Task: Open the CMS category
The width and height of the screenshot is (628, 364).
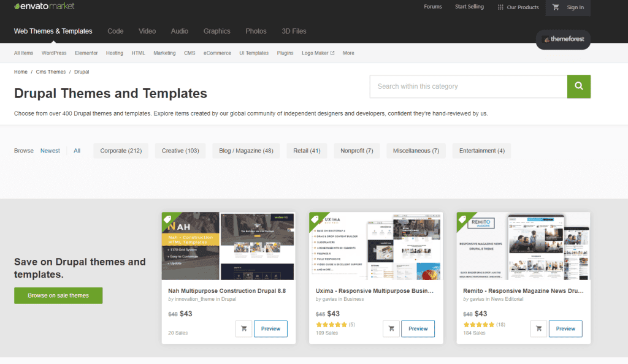Action: click(190, 53)
